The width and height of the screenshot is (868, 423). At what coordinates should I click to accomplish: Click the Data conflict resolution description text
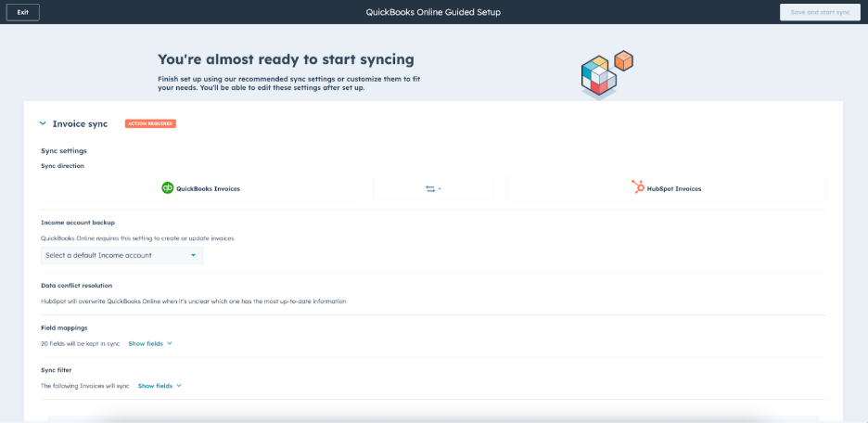tap(193, 301)
